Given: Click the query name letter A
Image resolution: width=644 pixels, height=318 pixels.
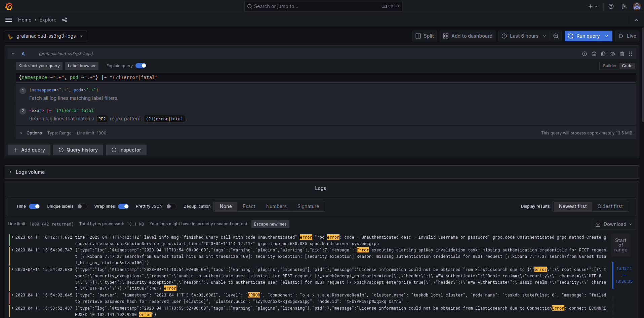Looking at the screenshot, I should (23, 54).
